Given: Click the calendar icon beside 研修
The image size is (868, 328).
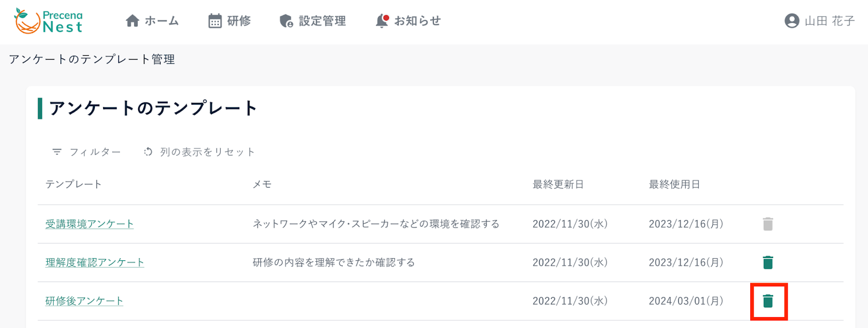Looking at the screenshot, I should (215, 21).
